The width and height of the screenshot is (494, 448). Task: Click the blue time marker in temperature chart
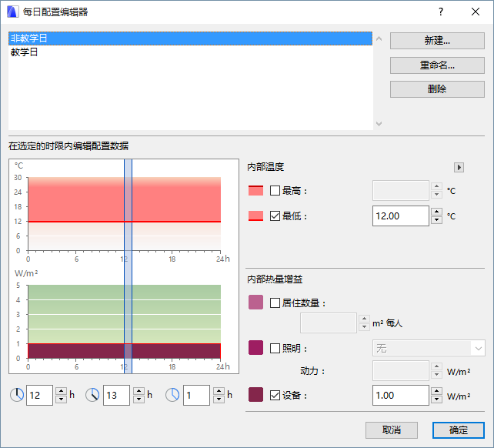pos(128,212)
